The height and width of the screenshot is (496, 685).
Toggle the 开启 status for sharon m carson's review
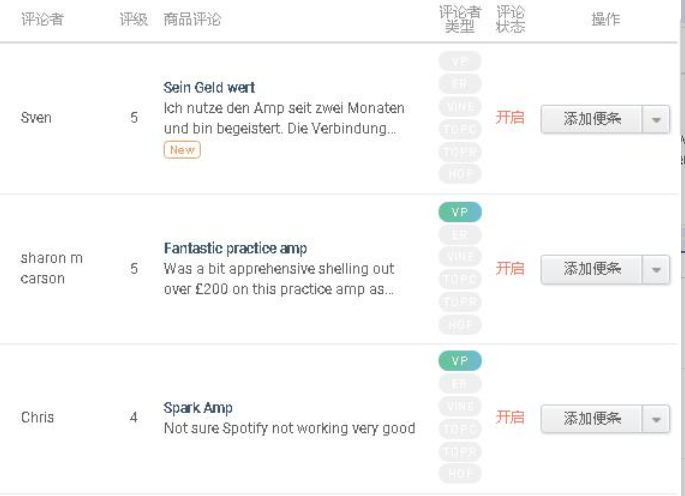(x=510, y=268)
